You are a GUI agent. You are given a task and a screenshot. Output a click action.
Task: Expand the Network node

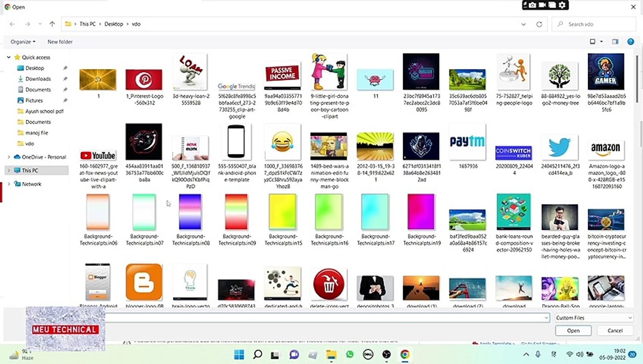coord(9,184)
